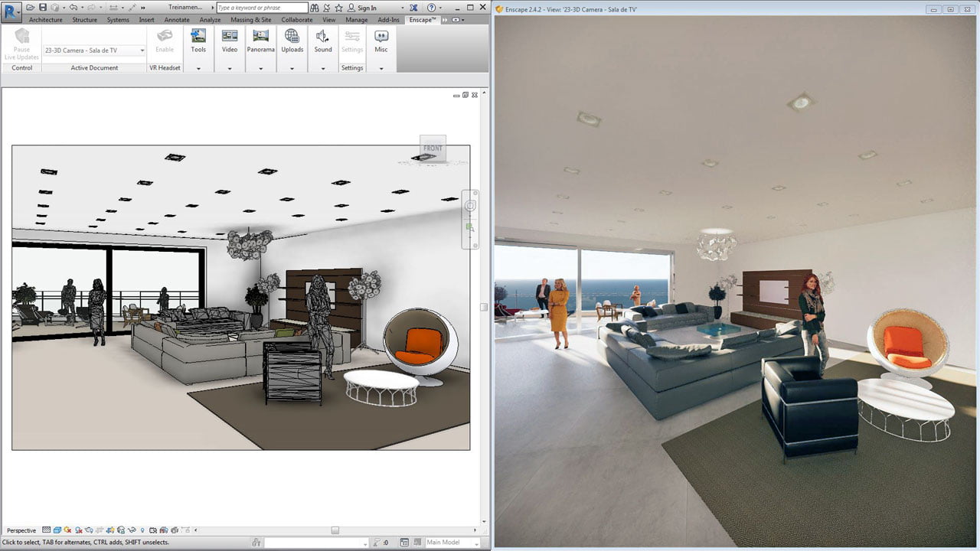Click the Undo arrow icon
Viewport: 980px width, 551px height.
point(73,7)
